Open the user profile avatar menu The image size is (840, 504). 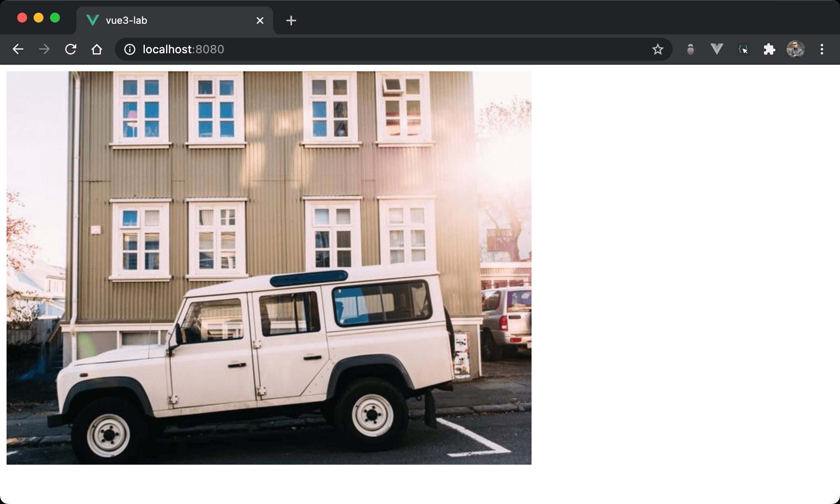tap(795, 50)
